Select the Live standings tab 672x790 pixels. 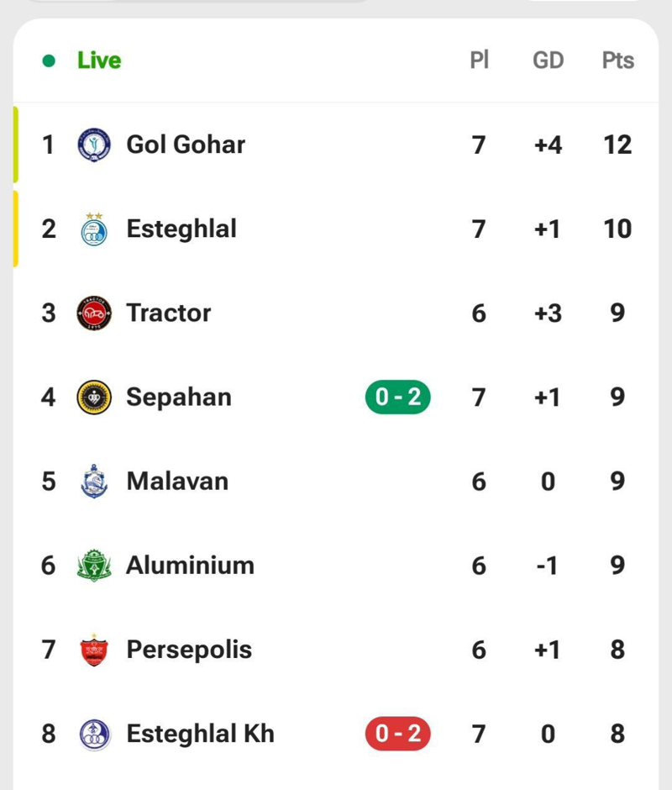[99, 61]
